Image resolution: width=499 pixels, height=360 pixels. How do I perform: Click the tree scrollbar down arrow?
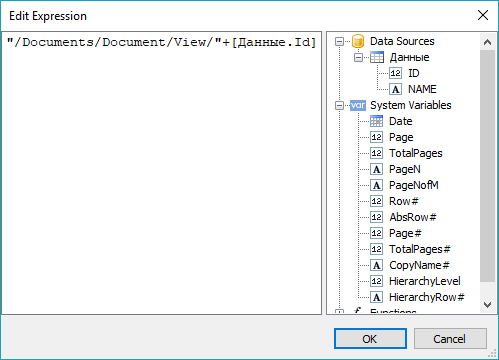click(x=487, y=305)
